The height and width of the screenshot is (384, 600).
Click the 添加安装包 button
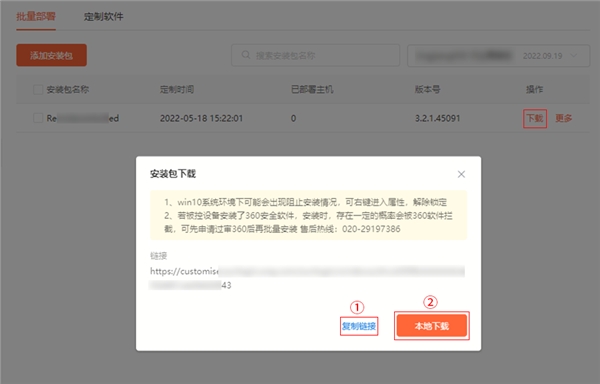(51, 55)
